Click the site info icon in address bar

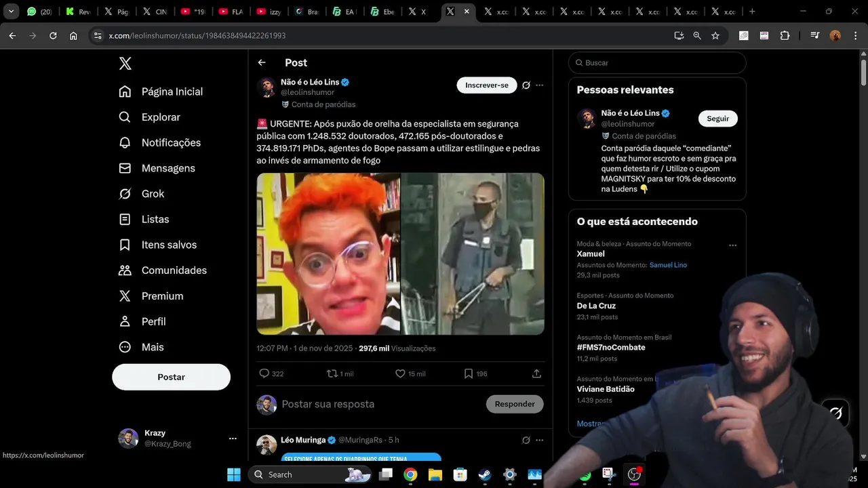coord(98,35)
